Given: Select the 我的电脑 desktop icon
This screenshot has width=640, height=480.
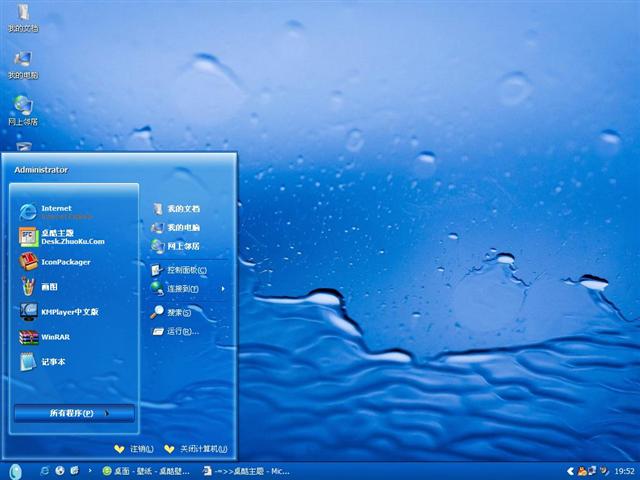Looking at the screenshot, I should click(23, 65).
